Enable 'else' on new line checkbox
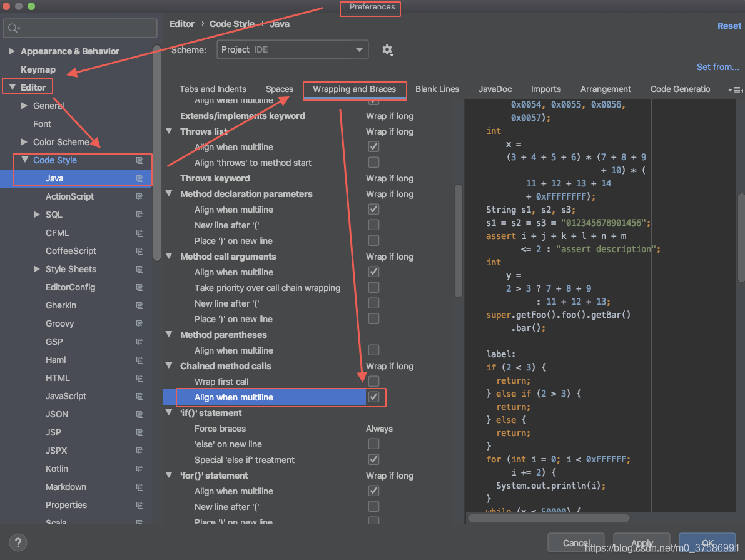This screenshot has height=560, width=745. (x=374, y=444)
